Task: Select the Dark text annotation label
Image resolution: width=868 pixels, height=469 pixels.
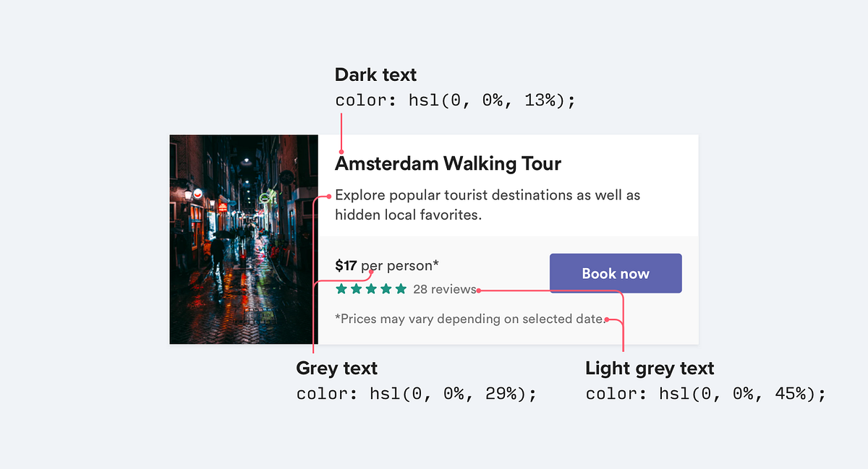Action: click(375, 74)
